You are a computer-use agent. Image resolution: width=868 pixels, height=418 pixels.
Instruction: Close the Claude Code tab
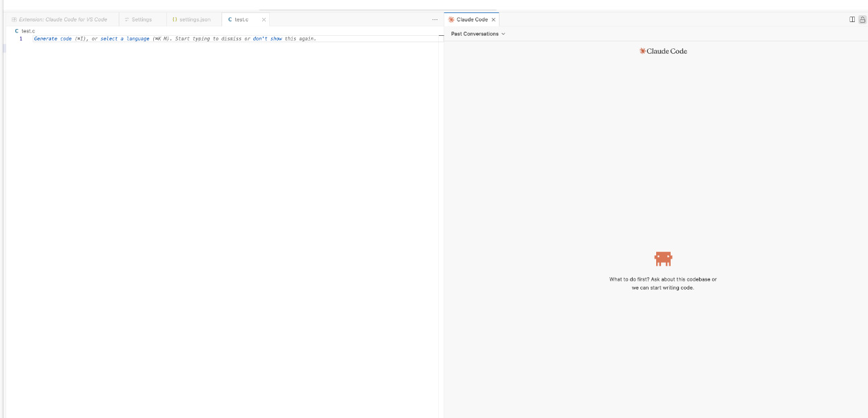pyautogui.click(x=493, y=19)
